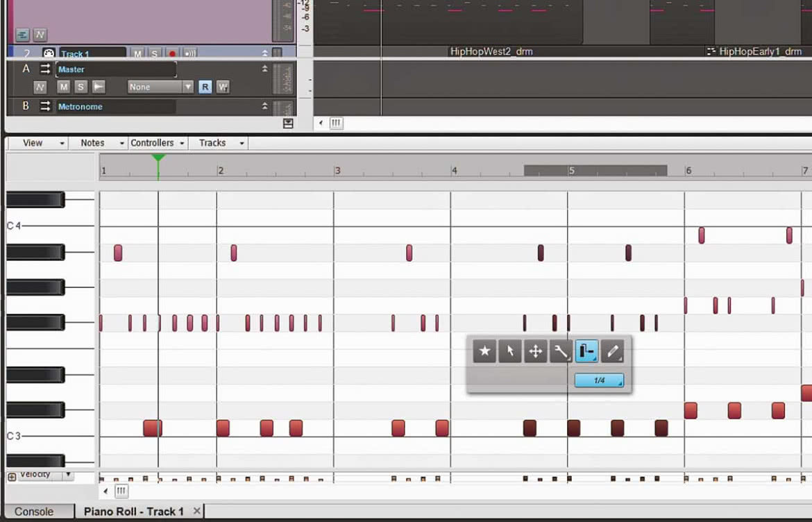Pick the wrench Edit tool
The height and width of the screenshot is (522, 812).
pos(561,351)
